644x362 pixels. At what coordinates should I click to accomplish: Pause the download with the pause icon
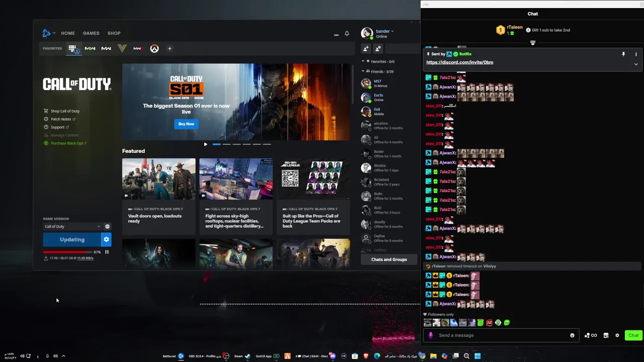[x=107, y=252]
